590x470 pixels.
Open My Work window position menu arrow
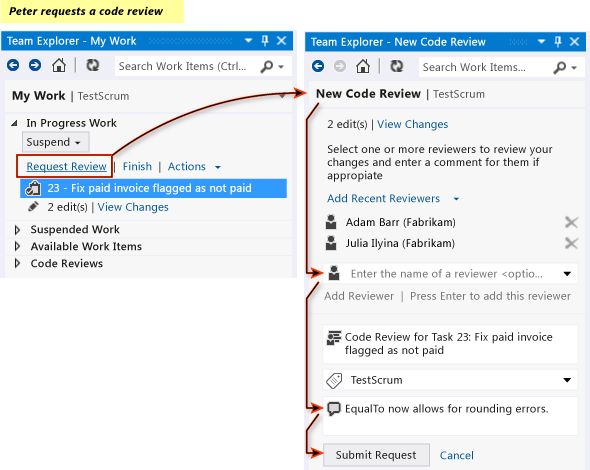[x=248, y=40]
